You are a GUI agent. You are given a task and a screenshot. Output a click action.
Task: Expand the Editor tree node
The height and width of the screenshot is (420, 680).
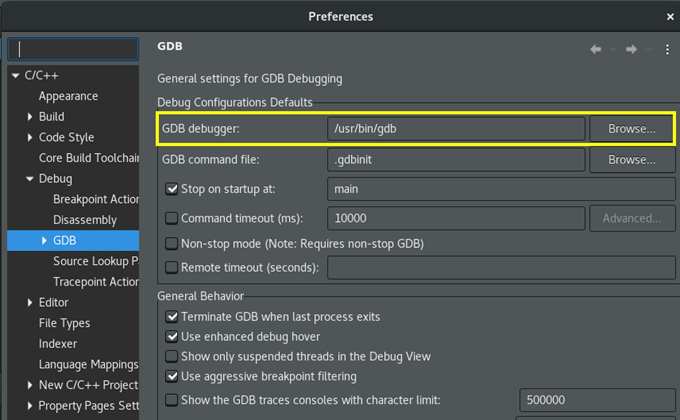pos(29,302)
